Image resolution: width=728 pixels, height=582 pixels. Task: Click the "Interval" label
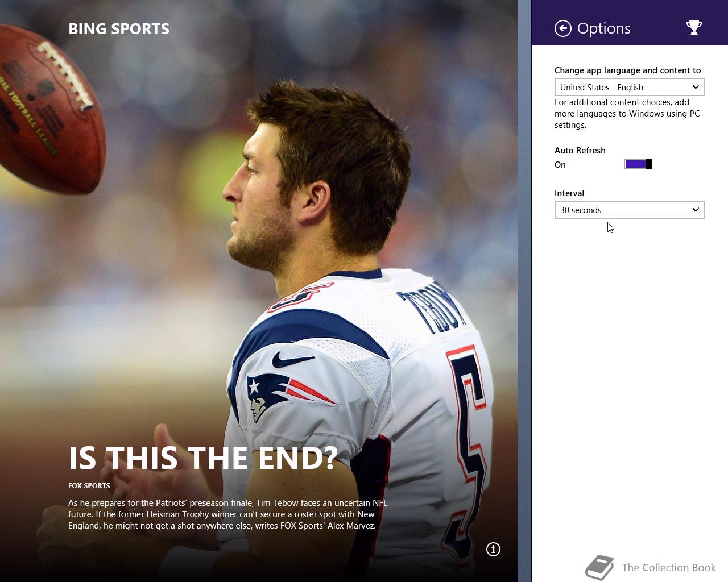569,193
